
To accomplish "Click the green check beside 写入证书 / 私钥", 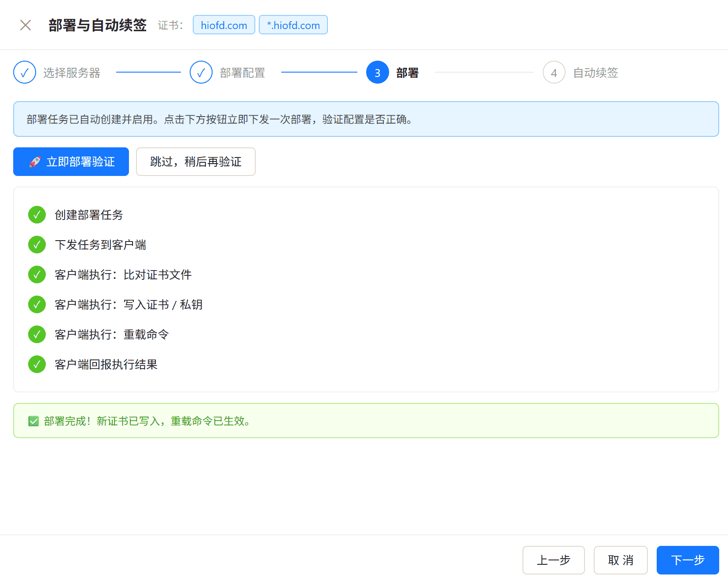I will click(37, 305).
